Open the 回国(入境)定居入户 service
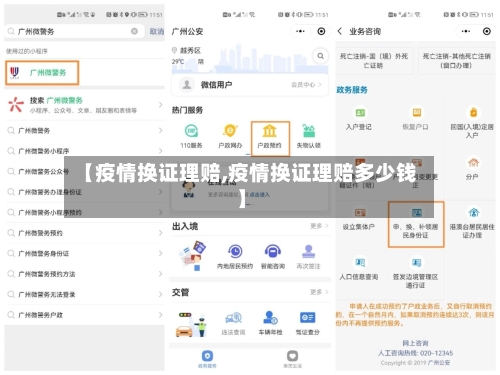Viewport: 500px width, 375px height. tap(472, 123)
